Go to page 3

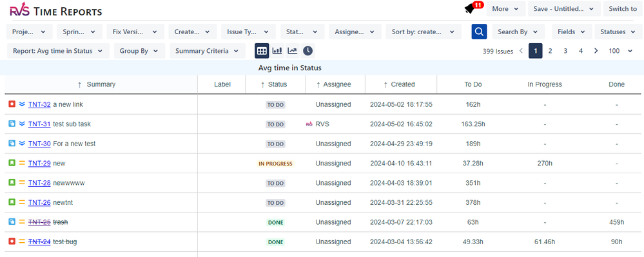[x=565, y=51]
